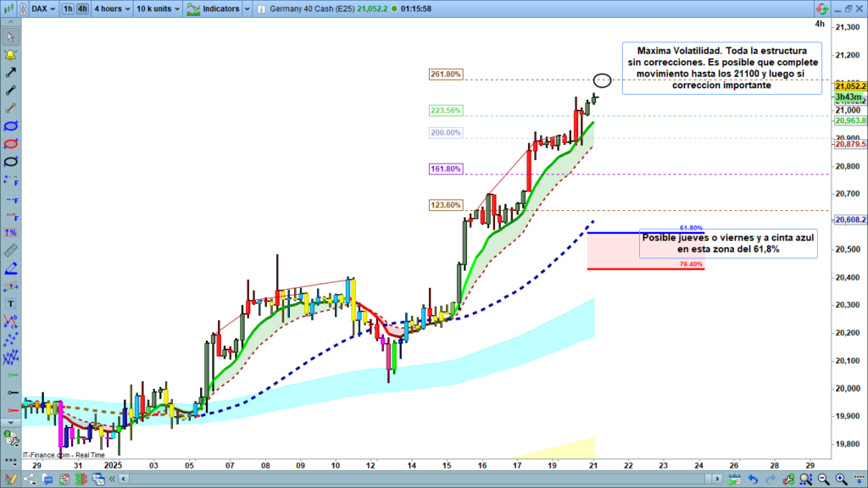Select the text annotation T tool
Viewport: 868px width, 488px height.
point(11,303)
